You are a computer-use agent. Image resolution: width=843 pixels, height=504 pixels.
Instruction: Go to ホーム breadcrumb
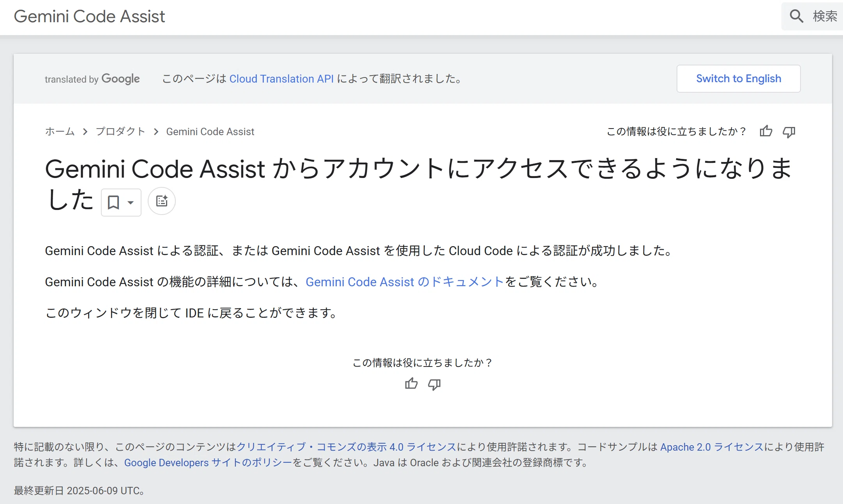tap(60, 132)
